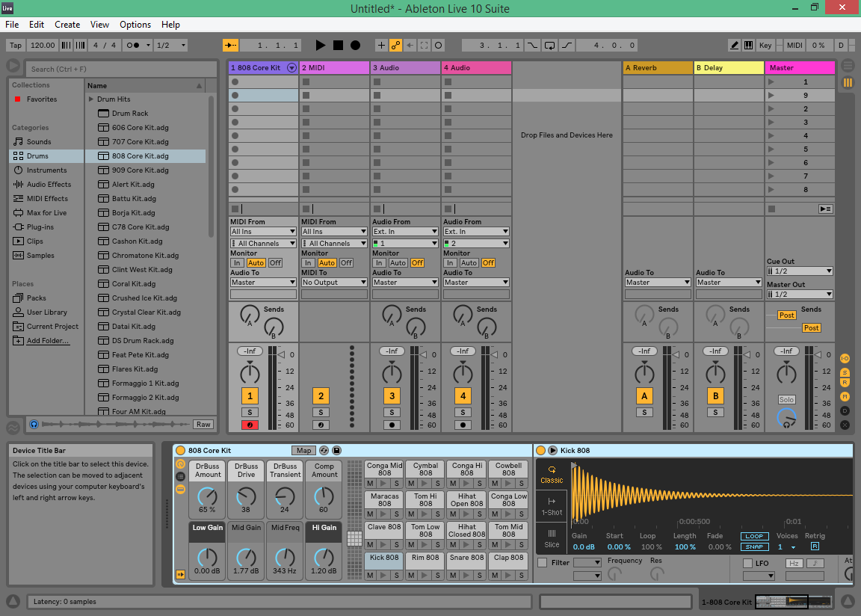Enable the Draw Mode pencil tool
This screenshot has height=616, width=861.
(734, 45)
